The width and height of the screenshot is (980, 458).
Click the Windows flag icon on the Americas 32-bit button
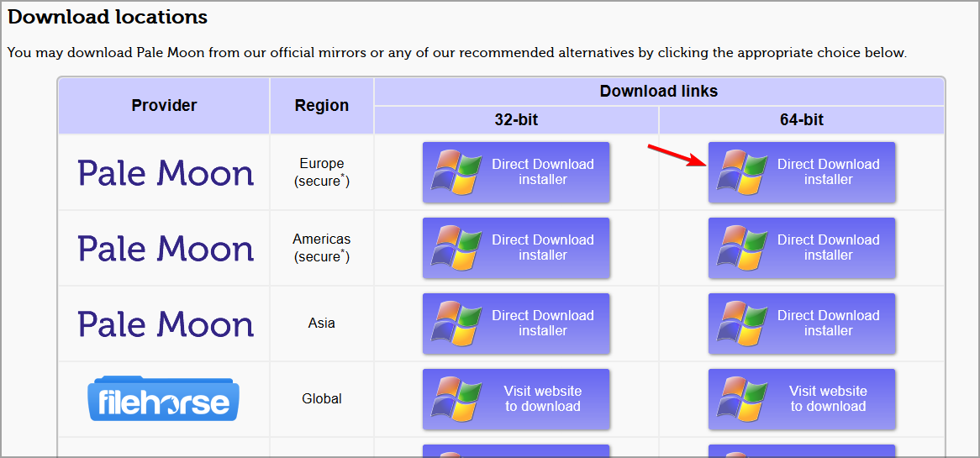coord(457,247)
